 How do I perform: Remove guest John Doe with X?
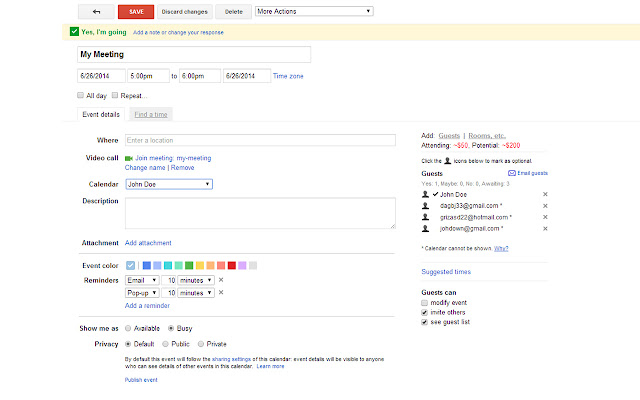coord(545,194)
